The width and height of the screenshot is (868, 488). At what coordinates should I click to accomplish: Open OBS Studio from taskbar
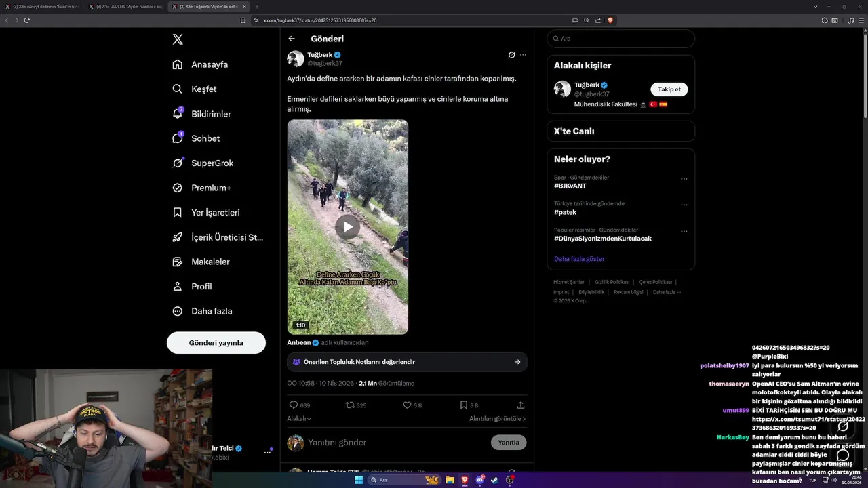[x=509, y=480]
